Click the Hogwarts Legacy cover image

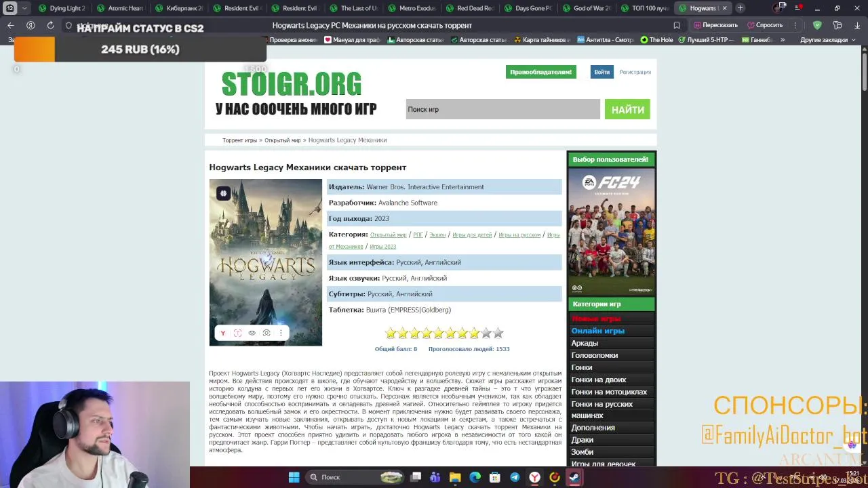266,262
